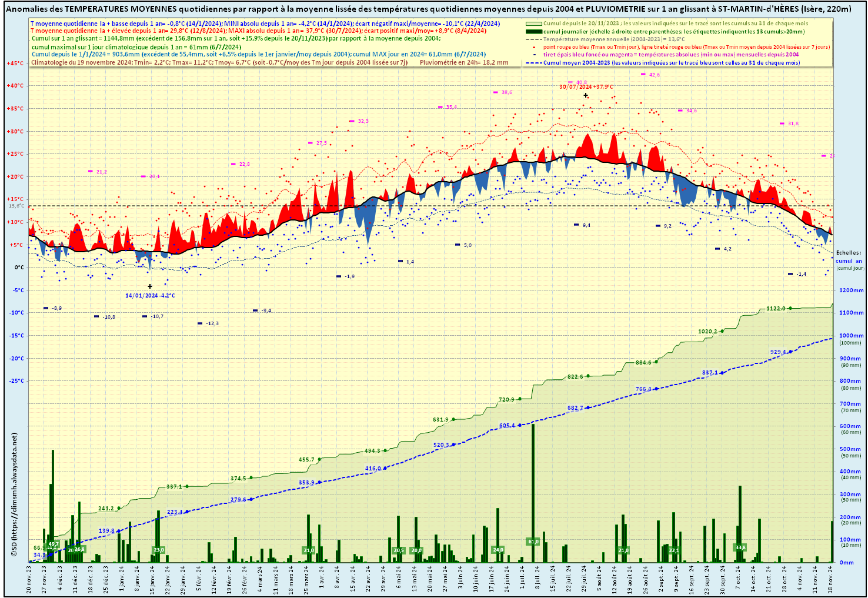Click the magenta monthly maximum label '31,8'
This screenshot has height=598, width=868.
coord(793,123)
